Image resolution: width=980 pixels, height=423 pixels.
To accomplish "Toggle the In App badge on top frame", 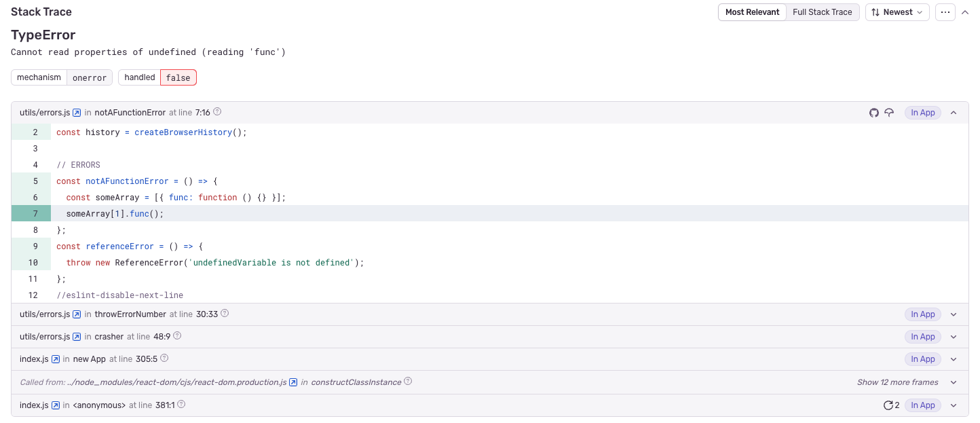I will [922, 113].
